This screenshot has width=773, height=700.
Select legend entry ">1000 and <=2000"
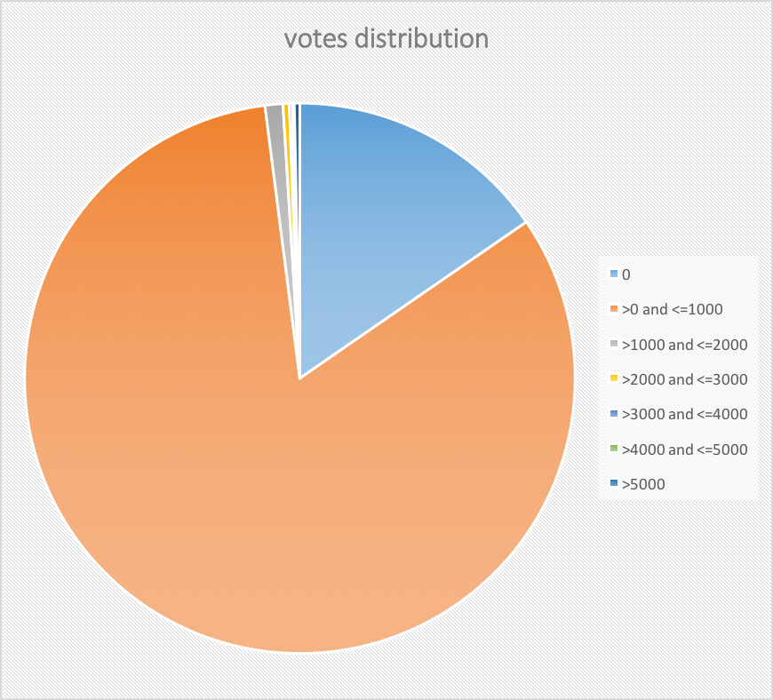click(685, 345)
